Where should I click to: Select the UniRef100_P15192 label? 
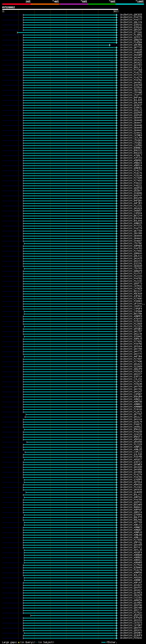point(131,638)
